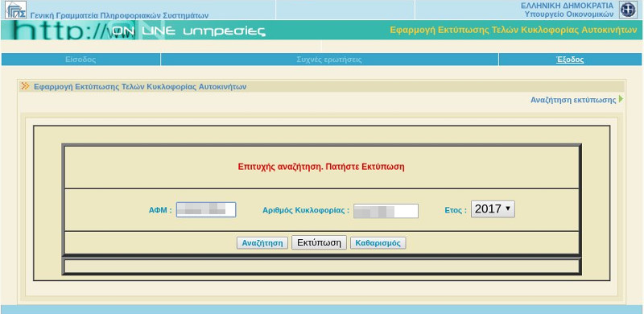Open the Είσοδος menu item
Image resolution: width=644 pixels, height=314 pixels.
tap(80, 60)
